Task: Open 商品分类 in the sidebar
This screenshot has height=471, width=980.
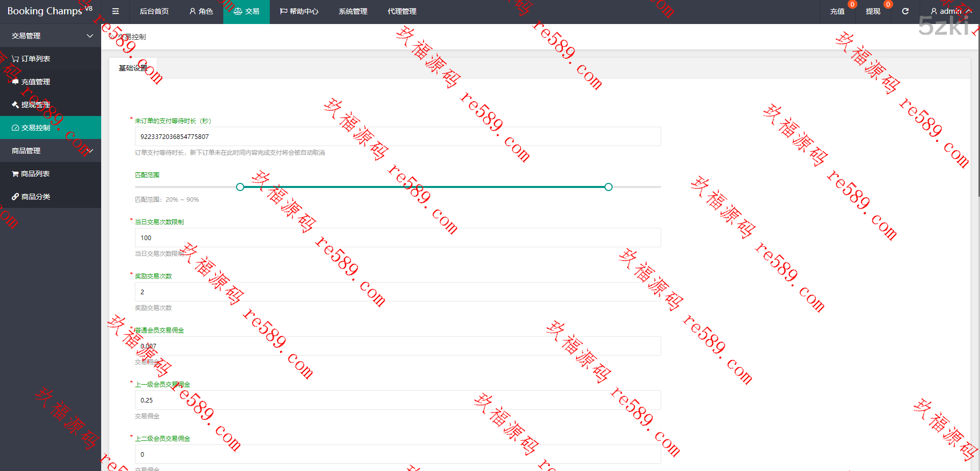Action: pos(35,197)
